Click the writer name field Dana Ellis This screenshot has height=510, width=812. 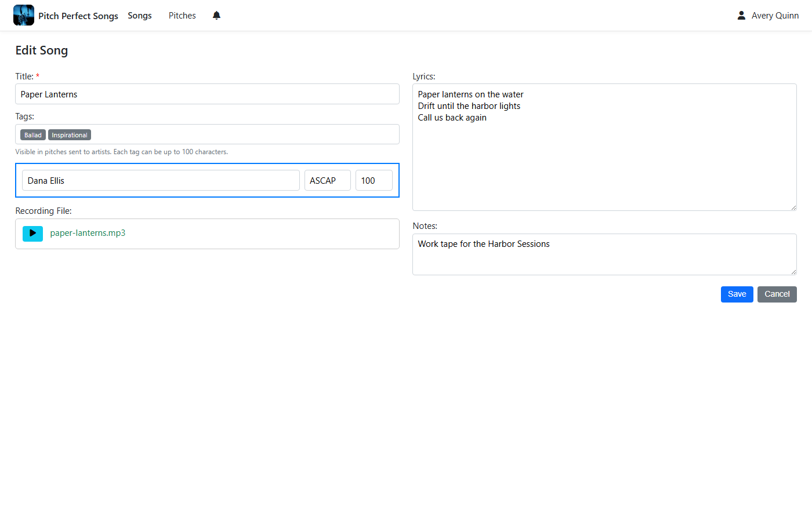tap(161, 180)
